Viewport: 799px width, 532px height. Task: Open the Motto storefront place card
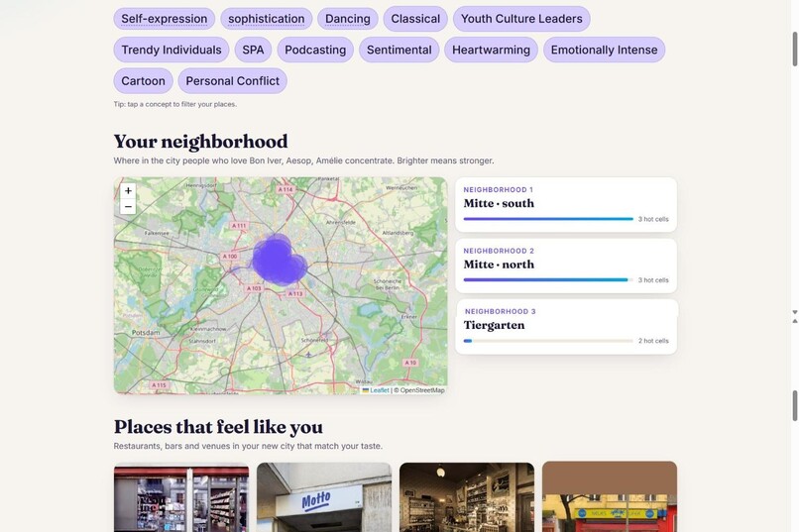(x=324, y=497)
